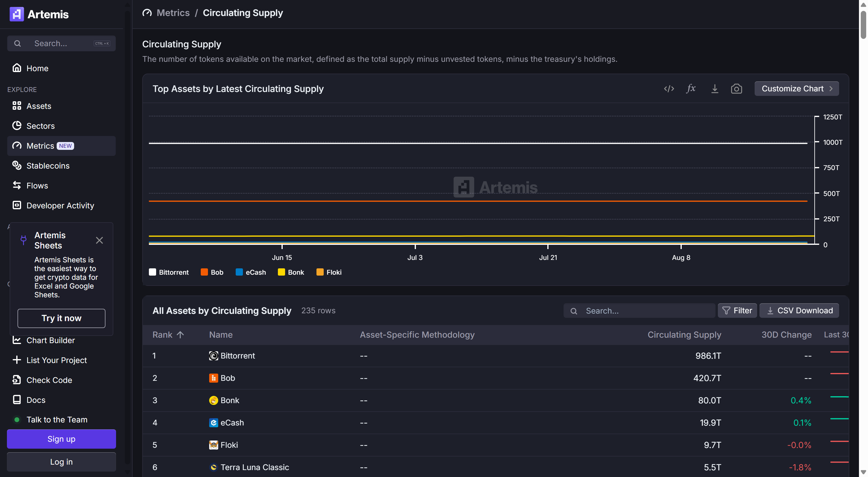
Task: Click the 0.4% change value for Bonk
Action: point(801,400)
